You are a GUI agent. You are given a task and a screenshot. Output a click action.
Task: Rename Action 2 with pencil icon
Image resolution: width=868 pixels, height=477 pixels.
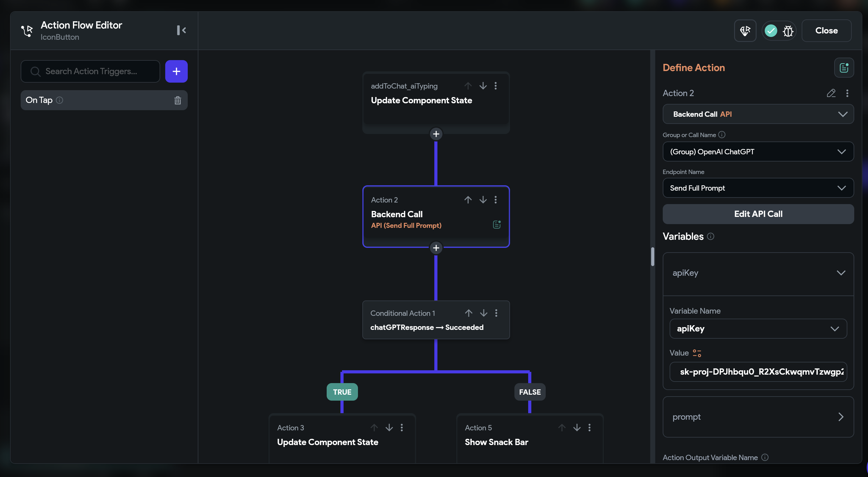pos(831,93)
